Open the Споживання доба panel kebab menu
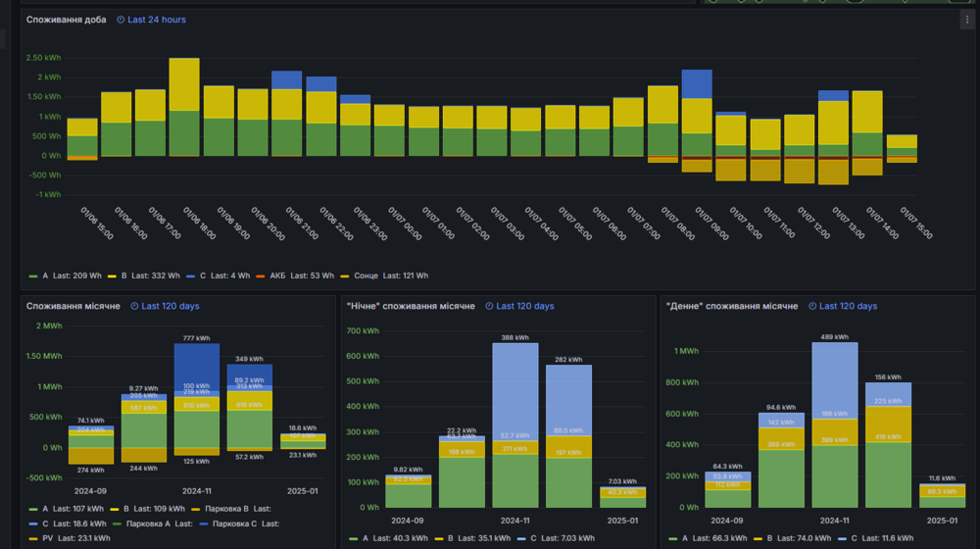The image size is (980, 549). (967, 20)
